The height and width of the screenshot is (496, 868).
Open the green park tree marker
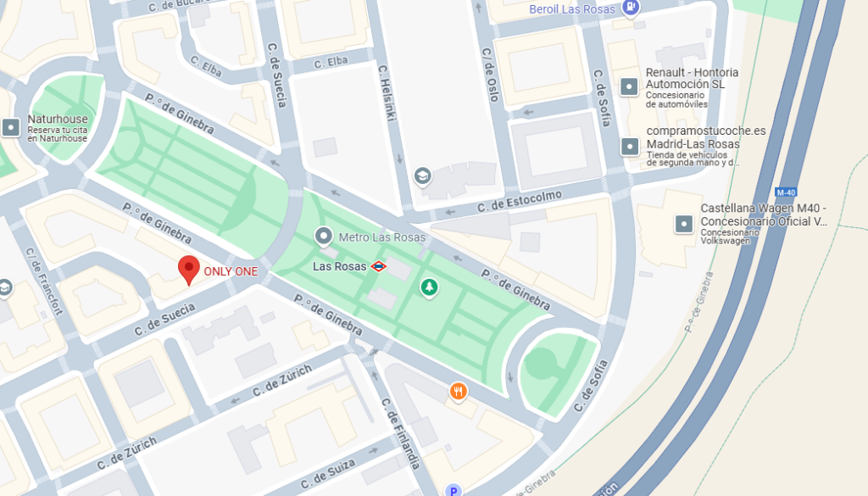tap(429, 288)
